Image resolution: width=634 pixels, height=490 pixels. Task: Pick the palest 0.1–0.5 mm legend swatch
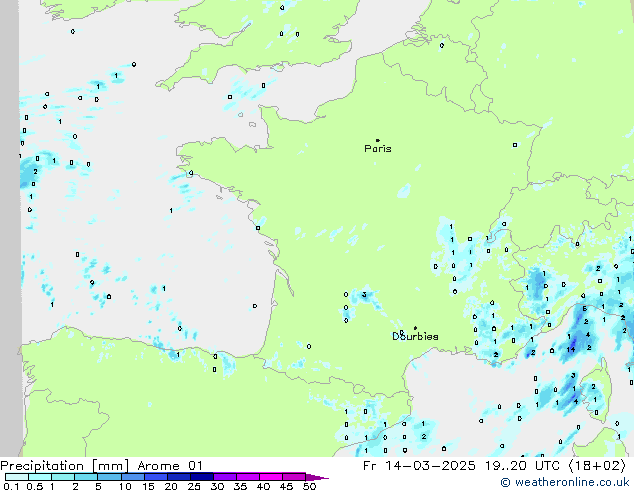pos(17,477)
